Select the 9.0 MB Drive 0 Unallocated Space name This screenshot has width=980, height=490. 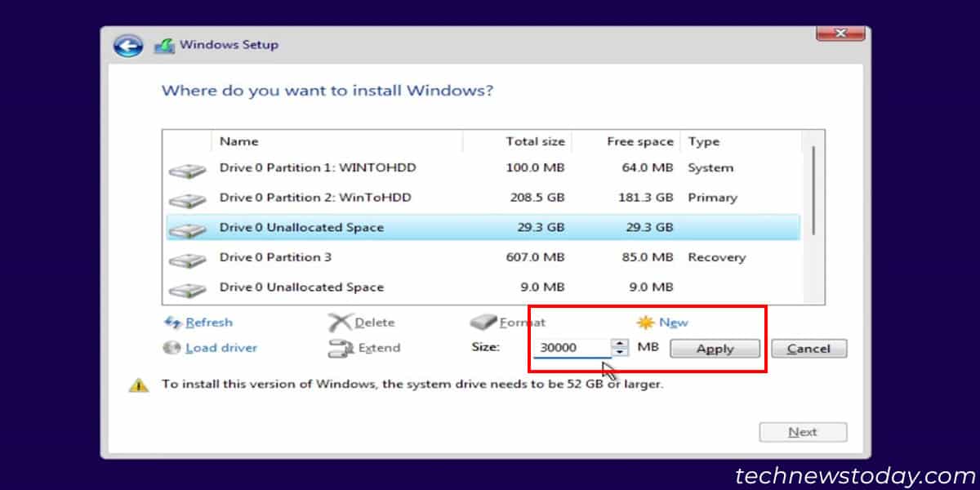(301, 287)
